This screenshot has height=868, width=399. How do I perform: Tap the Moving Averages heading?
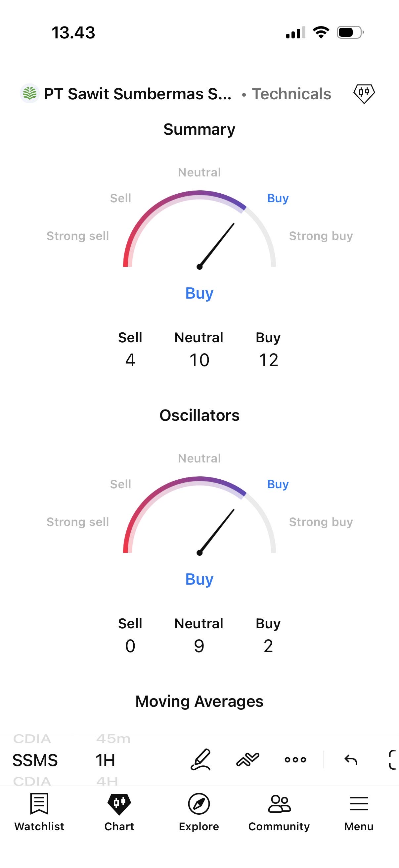point(199,701)
